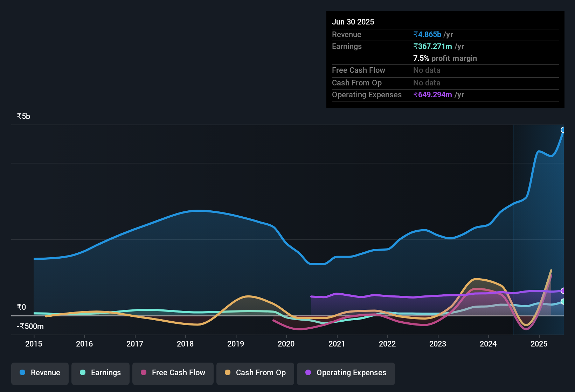The width and height of the screenshot is (575, 392).
Task: Toggle off the Free Cash Flow series
Action: point(173,373)
